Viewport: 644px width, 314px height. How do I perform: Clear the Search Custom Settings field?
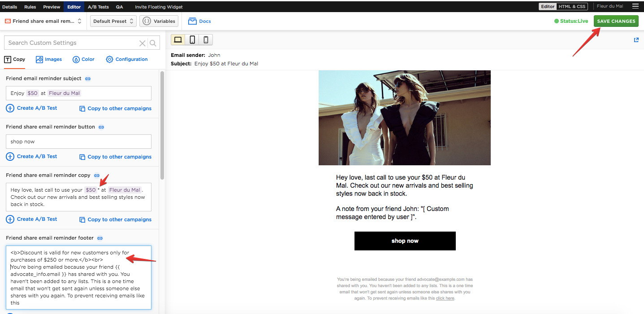click(143, 43)
